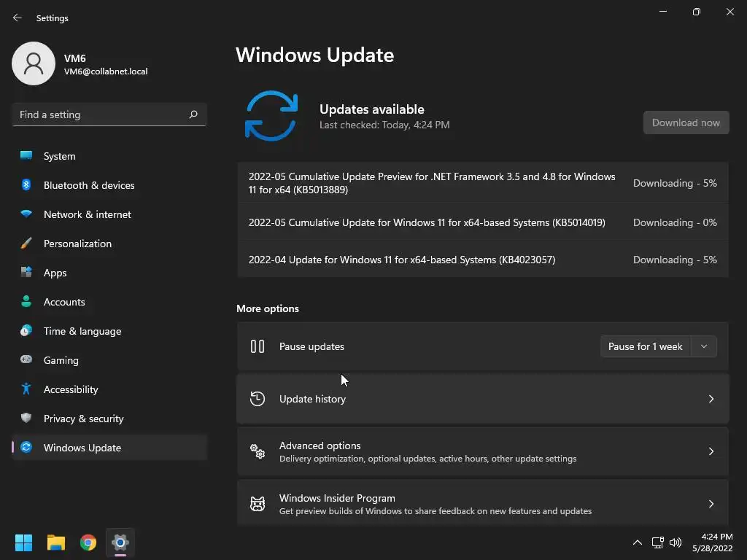747x560 pixels.
Task: Go to Accessibility settings
Action: [109, 389]
